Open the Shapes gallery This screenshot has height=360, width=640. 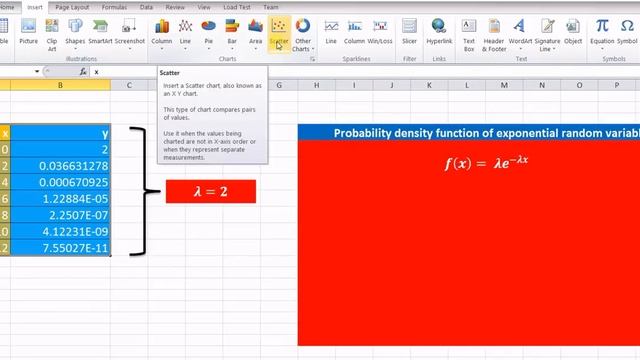75,34
